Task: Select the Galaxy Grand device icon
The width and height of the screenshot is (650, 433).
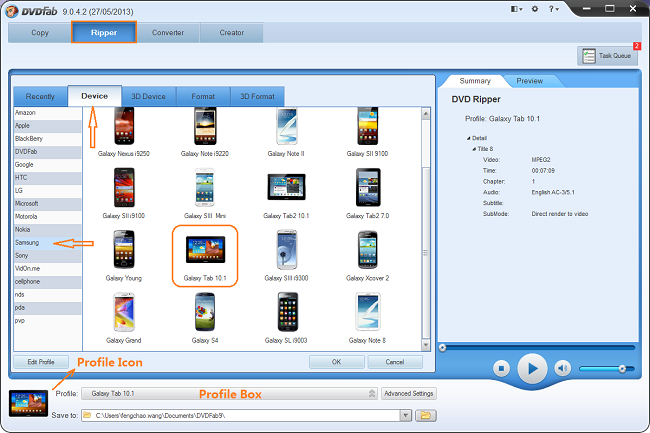Action: [x=124, y=312]
